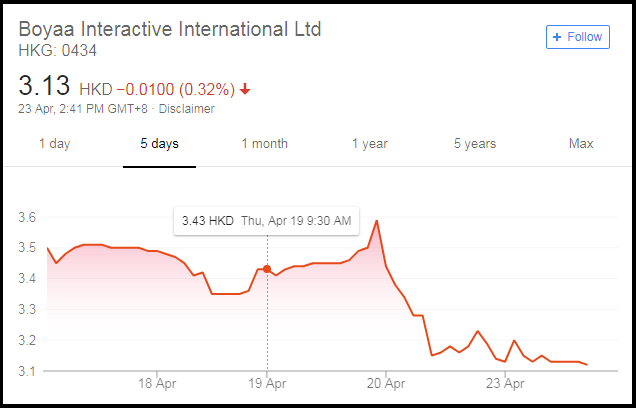Click the 3.43 HKD tooltip box
The image size is (636, 408).
[266, 221]
